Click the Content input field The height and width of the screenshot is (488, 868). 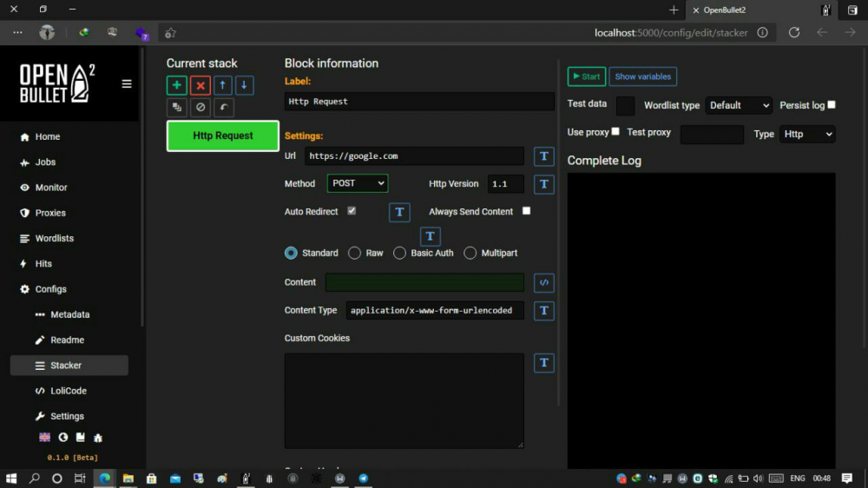click(424, 282)
